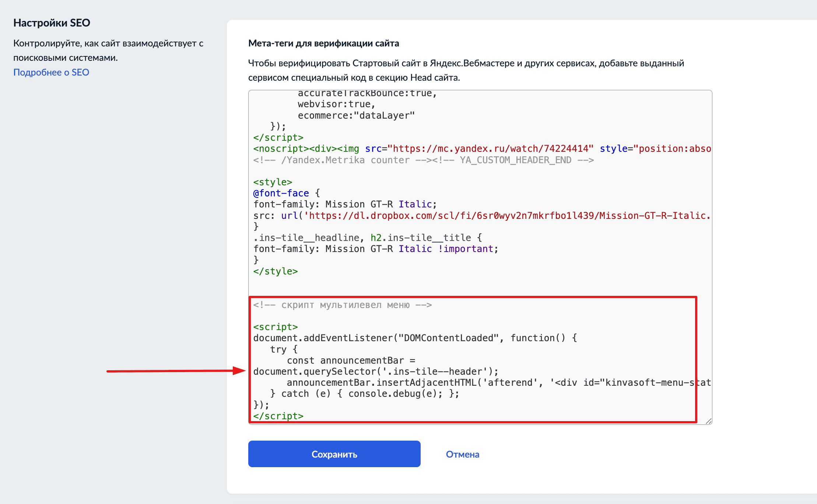817x504 pixels.
Task: Click the catch (e) console.debug line
Action: click(365, 393)
